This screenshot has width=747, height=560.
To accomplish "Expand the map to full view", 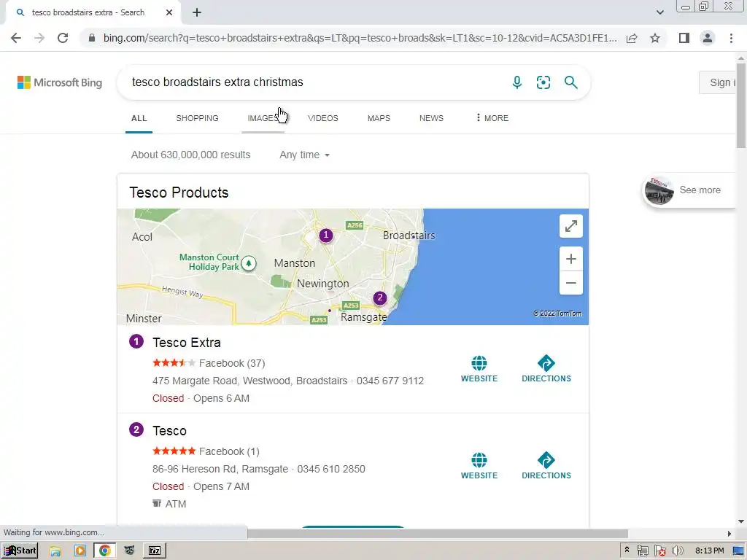I will (x=571, y=226).
